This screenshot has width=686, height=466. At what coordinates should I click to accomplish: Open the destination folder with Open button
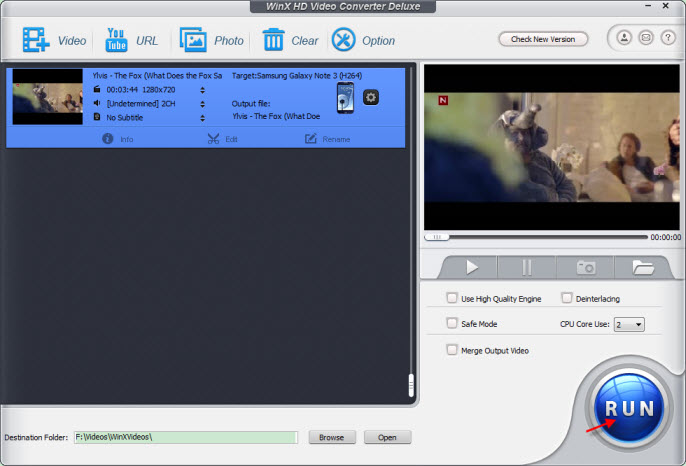387,437
